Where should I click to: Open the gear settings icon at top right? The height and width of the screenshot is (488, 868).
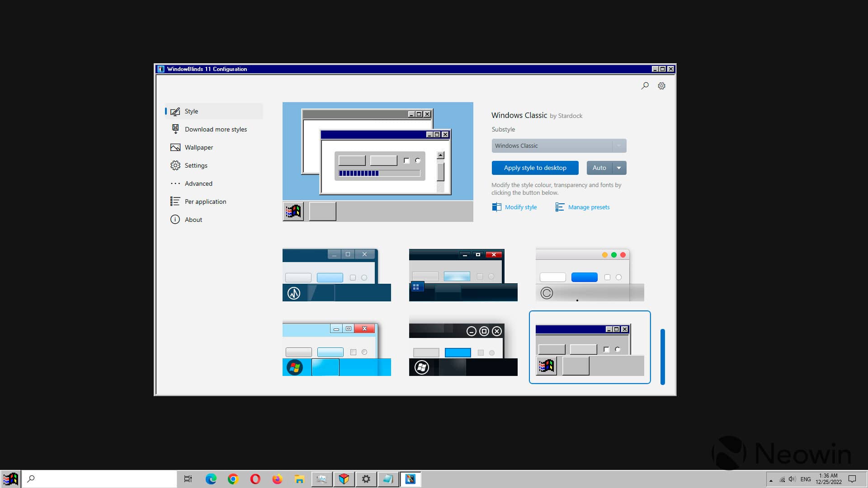click(x=661, y=86)
